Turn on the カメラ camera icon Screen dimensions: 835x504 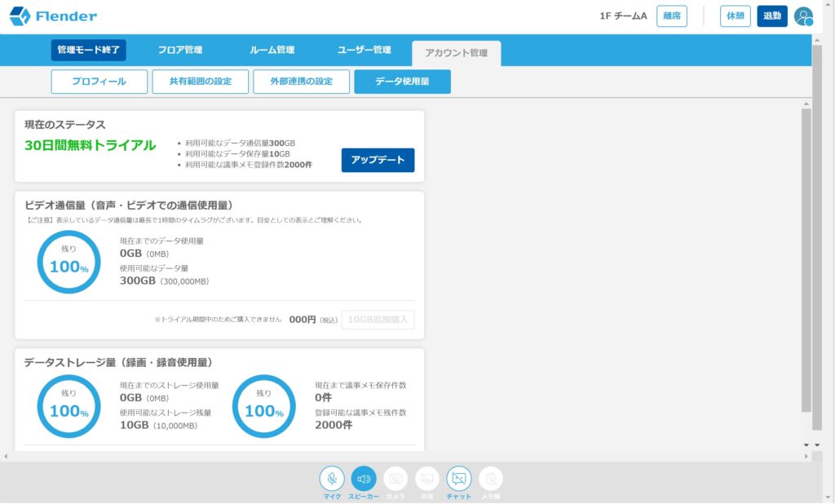[x=395, y=478]
